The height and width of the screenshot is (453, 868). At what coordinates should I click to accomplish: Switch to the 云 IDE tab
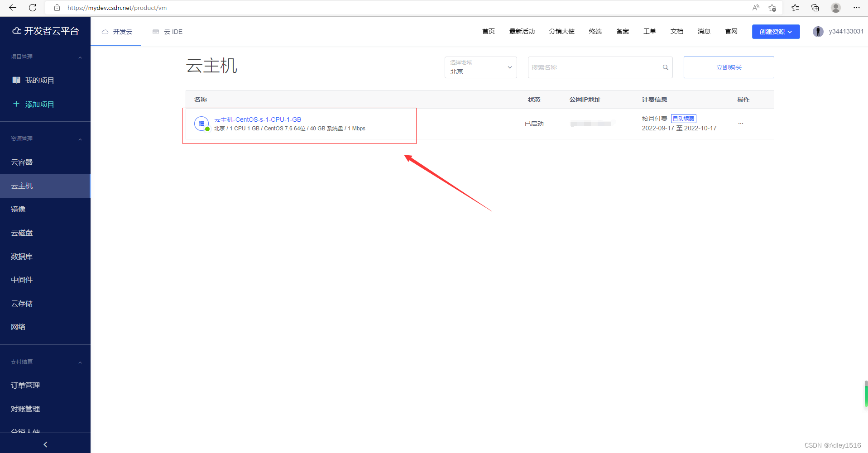(x=167, y=31)
